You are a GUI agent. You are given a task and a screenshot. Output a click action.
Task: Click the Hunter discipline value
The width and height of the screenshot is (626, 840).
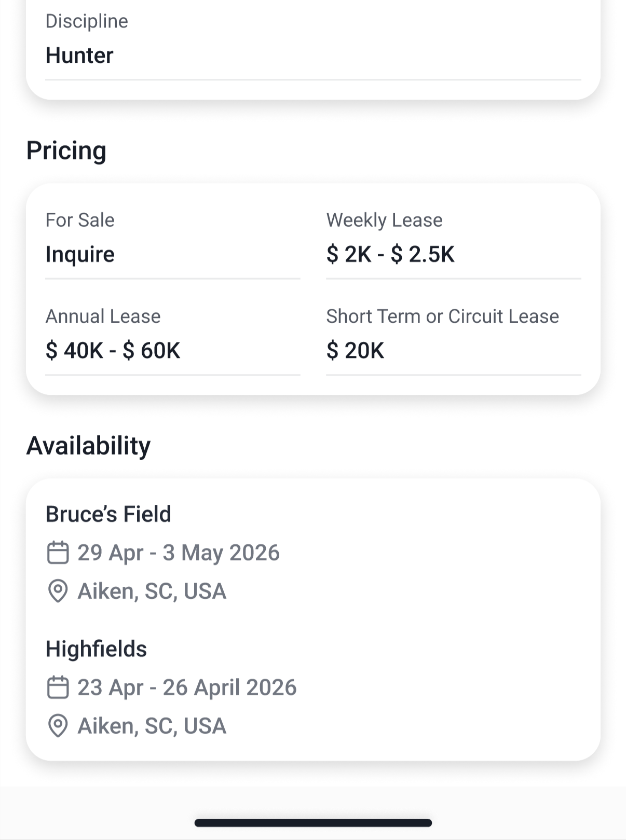pos(79,56)
